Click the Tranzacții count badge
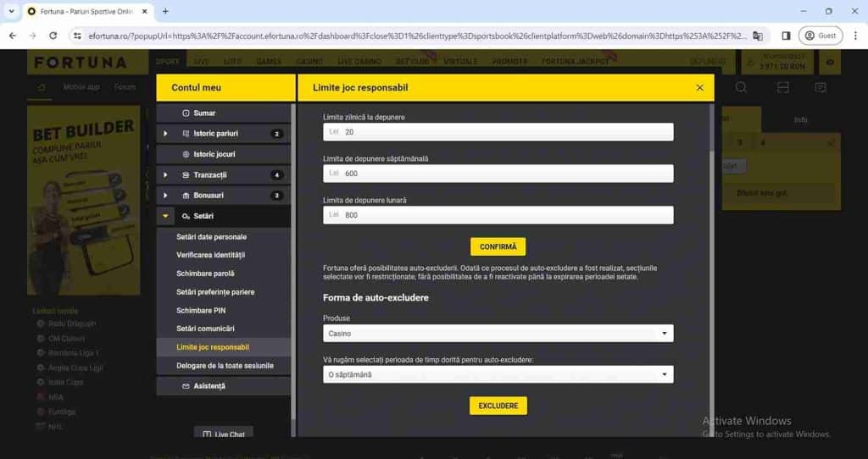The image size is (868, 459). coord(277,174)
